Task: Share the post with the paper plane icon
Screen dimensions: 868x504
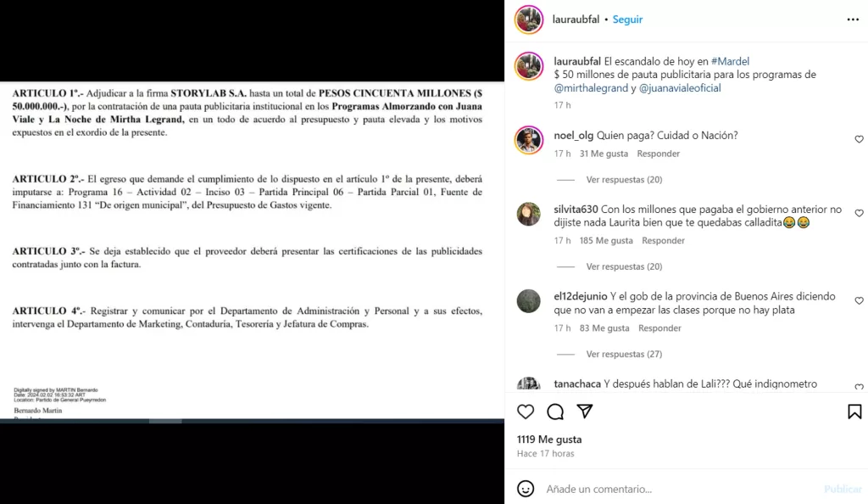Action: pyautogui.click(x=585, y=411)
